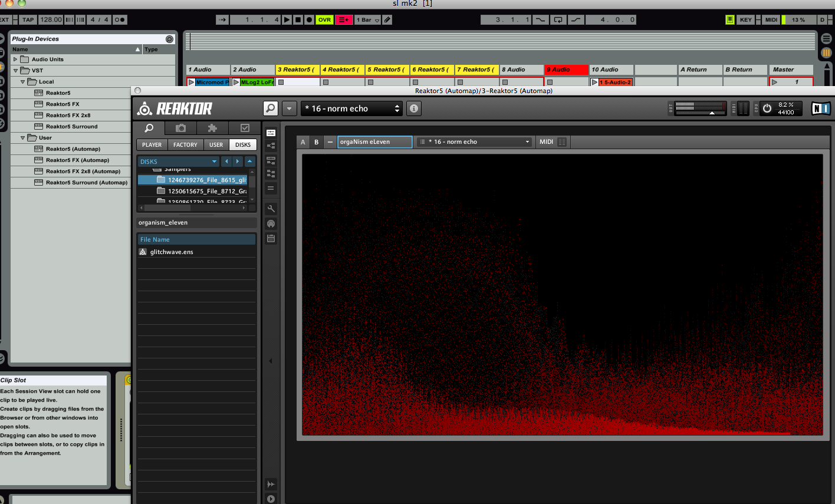Click the MIDI label on instrument header
This screenshot has height=504, width=835.
546,142
